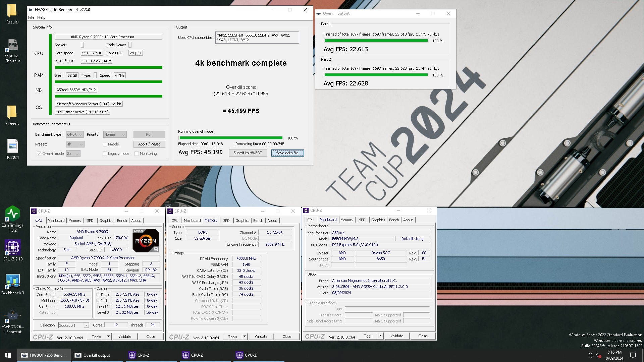644x362 pixels.
Task: Expand Tools arrow in CPU-Z Mainboard window
Action: 380,336
